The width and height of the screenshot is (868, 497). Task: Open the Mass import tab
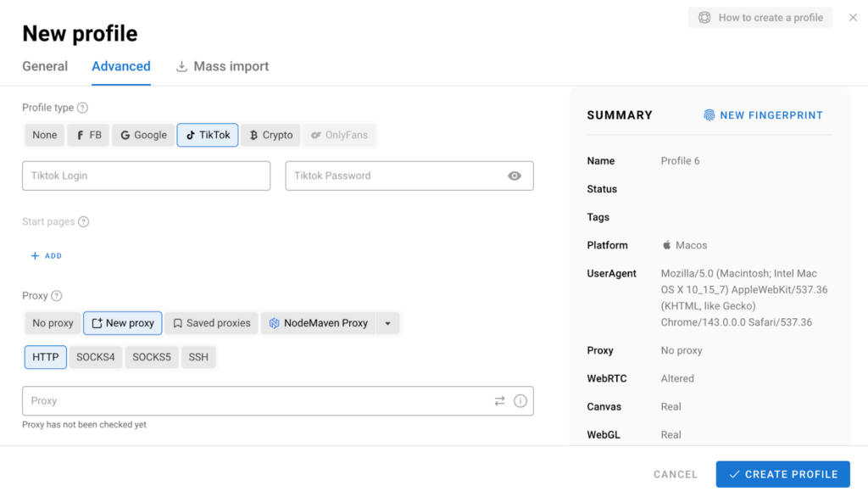[x=222, y=66]
